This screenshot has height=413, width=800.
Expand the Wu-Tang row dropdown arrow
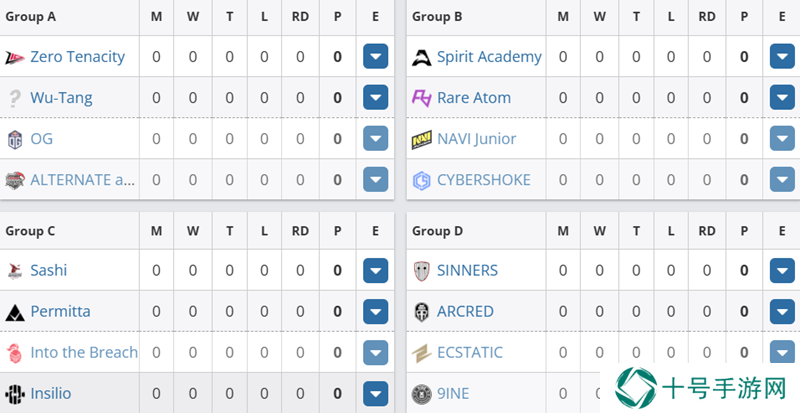coord(376,97)
